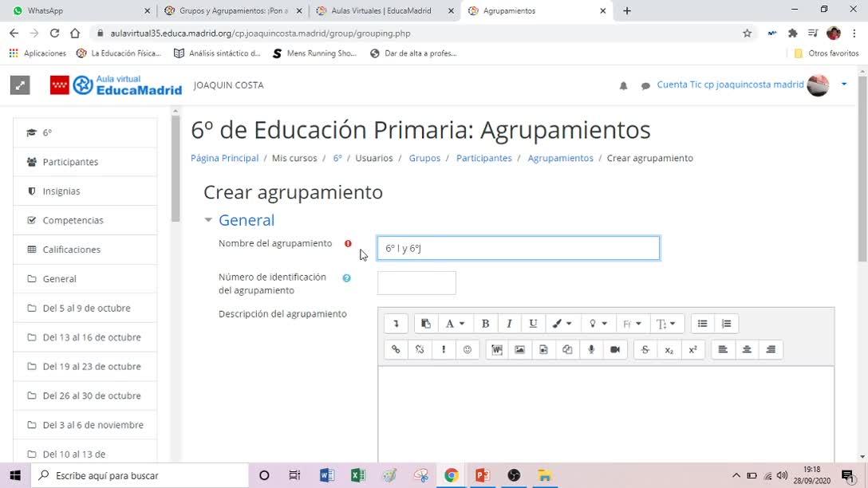This screenshot has width=868, height=488.
Task: Show help for número de identificación
Action: 346,278
